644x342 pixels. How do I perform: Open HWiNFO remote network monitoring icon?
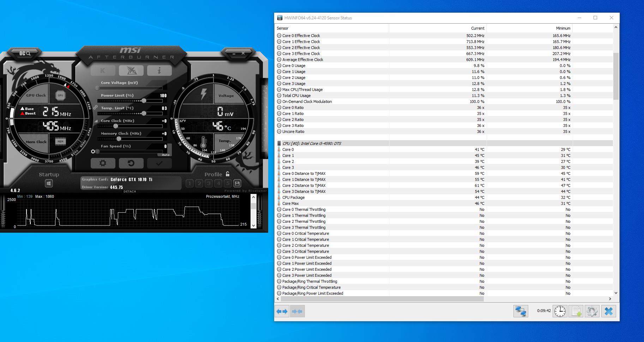(521, 311)
